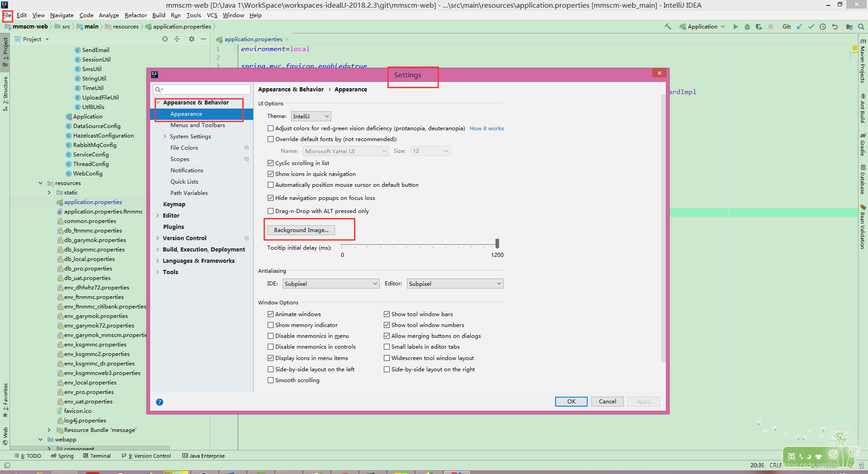
Task: Open IDE antialiasing Subpixel dropdown
Action: [x=331, y=284]
